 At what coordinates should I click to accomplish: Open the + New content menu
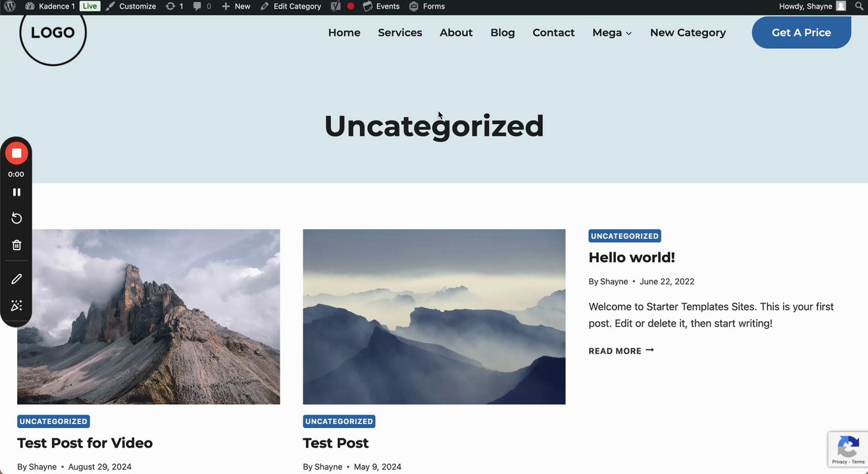tap(236, 6)
